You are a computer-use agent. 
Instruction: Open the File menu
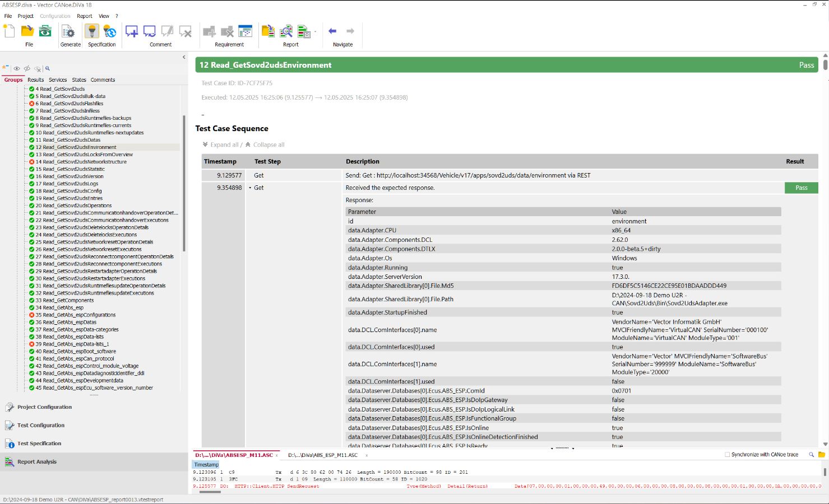8,16
